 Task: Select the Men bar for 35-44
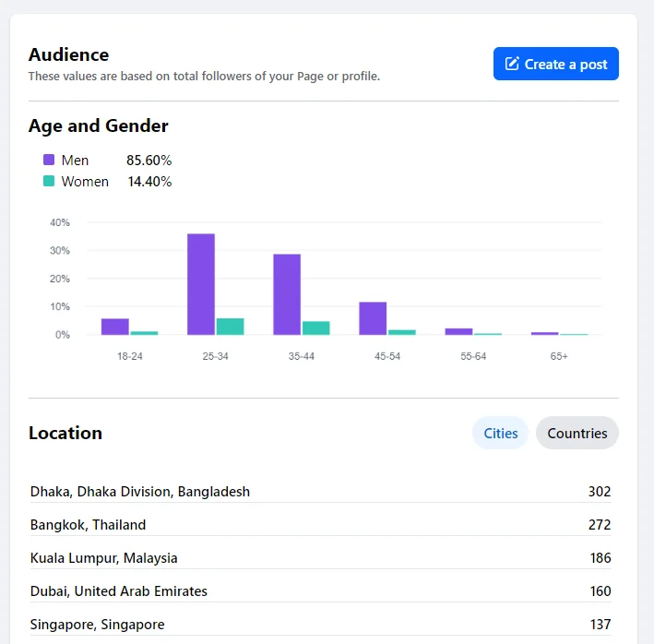click(287, 294)
